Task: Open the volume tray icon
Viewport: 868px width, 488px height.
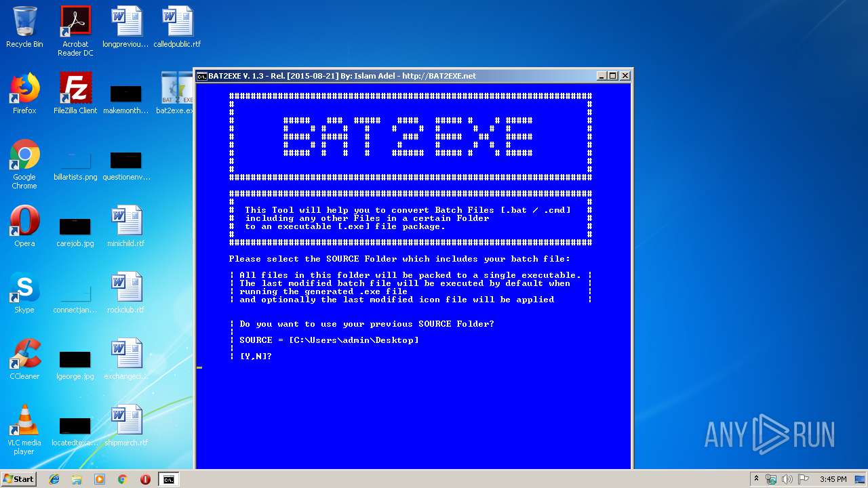Action: click(787, 479)
